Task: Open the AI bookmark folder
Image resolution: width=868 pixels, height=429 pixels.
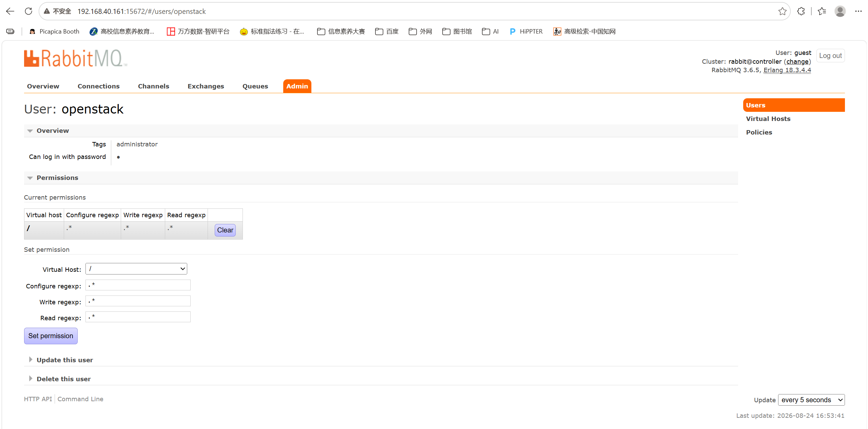Action: point(490,32)
